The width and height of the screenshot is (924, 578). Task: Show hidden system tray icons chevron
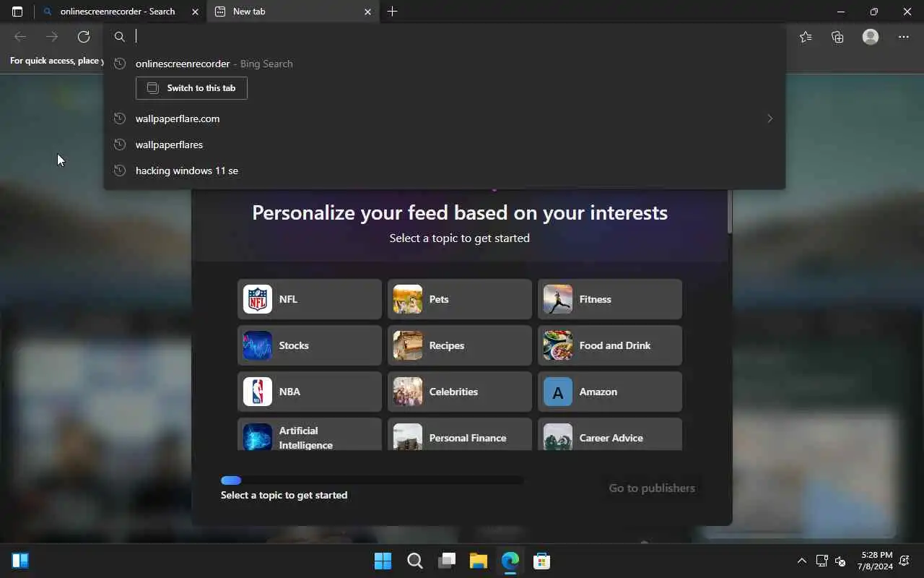coord(801,561)
